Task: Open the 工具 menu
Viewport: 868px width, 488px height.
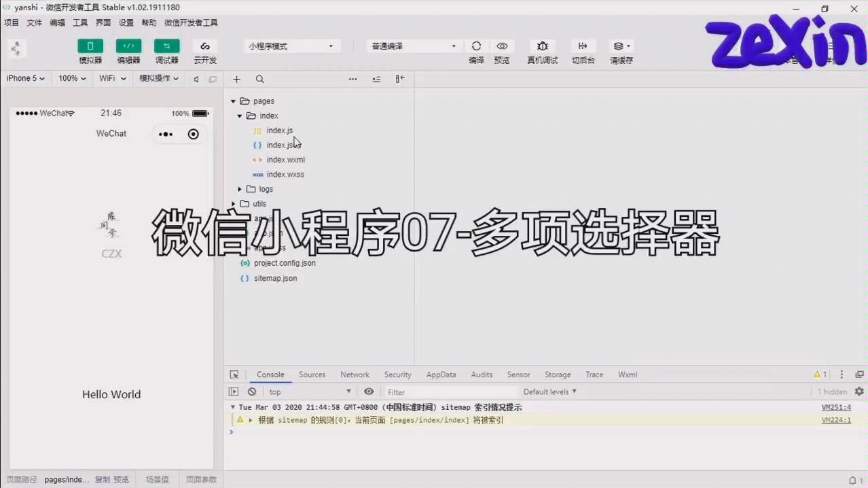Action: pos(79,22)
